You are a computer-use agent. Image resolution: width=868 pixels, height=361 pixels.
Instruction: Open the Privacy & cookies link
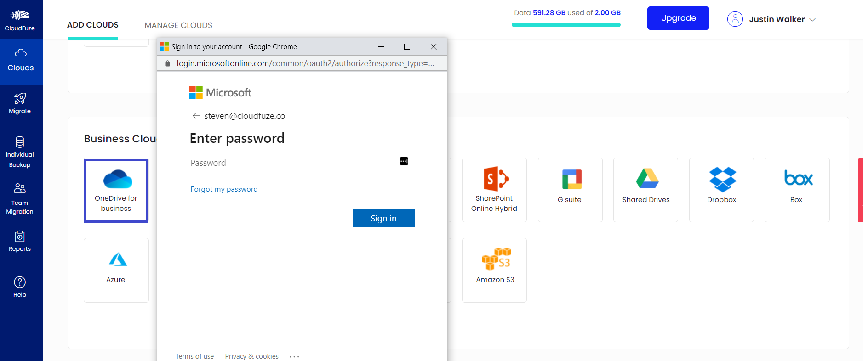pyautogui.click(x=251, y=356)
